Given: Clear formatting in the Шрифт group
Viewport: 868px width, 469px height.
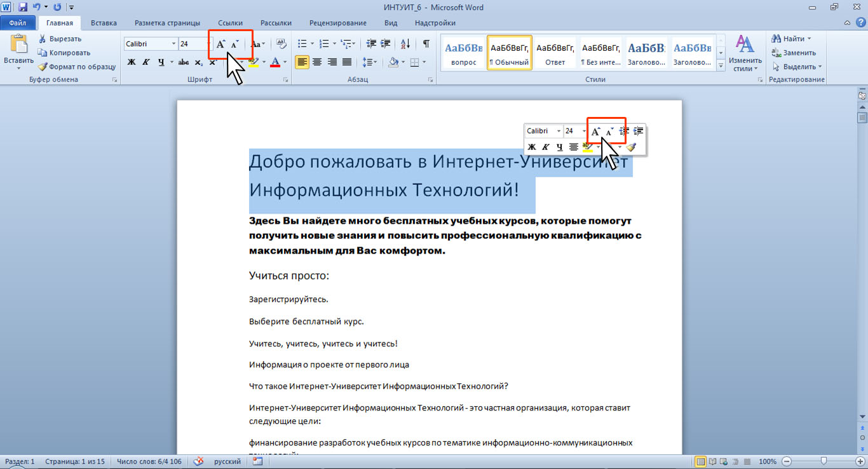Looking at the screenshot, I should click(280, 44).
